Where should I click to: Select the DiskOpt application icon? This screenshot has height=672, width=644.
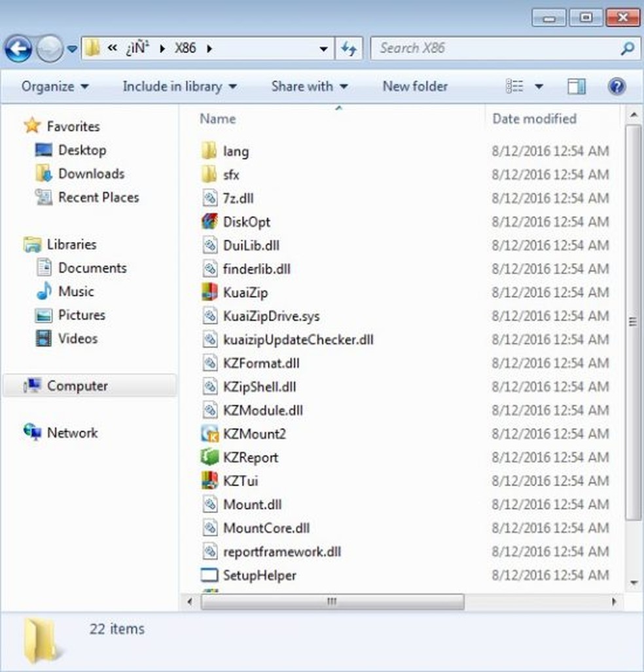pyautogui.click(x=209, y=222)
